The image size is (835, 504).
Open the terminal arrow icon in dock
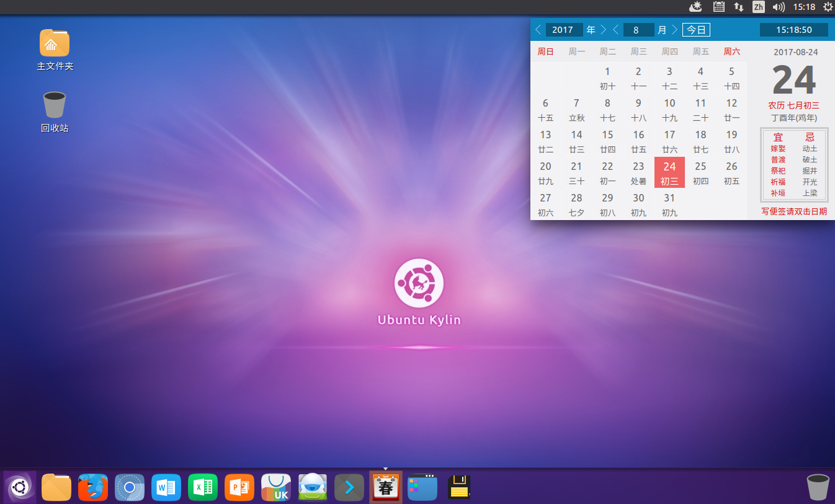349,487
